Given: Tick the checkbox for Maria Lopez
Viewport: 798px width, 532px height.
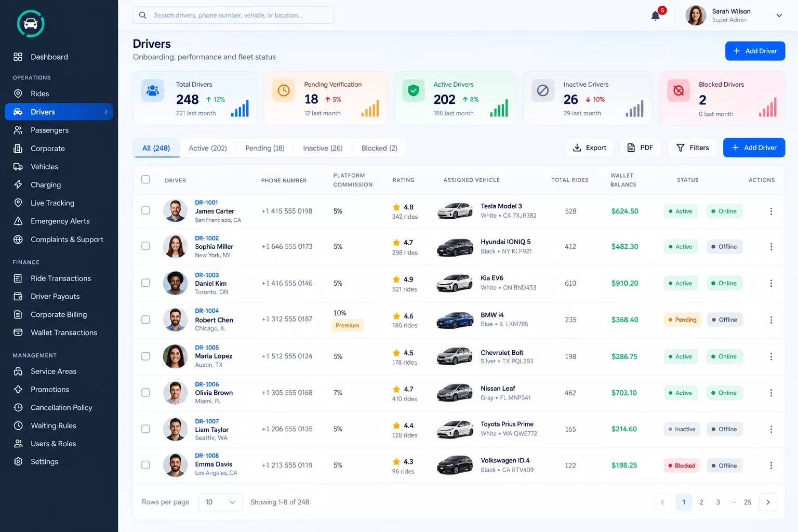Looking at the screenshot, I should [145, 356].
